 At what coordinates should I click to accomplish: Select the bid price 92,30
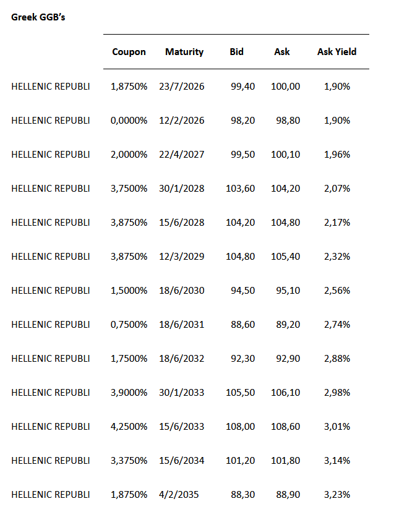click(x=243, y=359)
